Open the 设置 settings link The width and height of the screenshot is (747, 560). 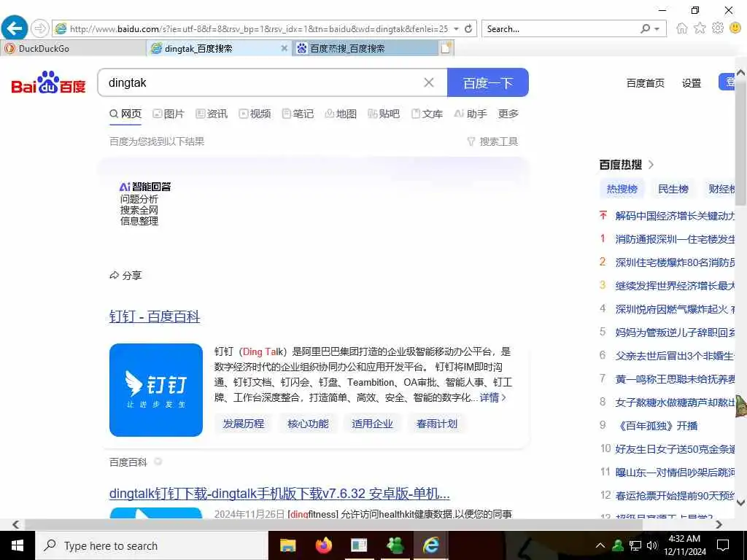692,83
